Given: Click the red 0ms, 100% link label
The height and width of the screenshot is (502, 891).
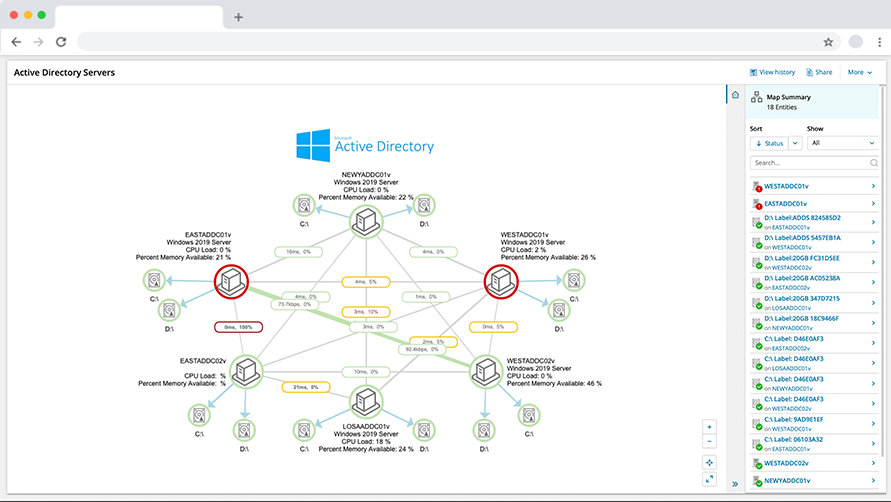Looking at the screenshot, I should [x=238, y=327].
